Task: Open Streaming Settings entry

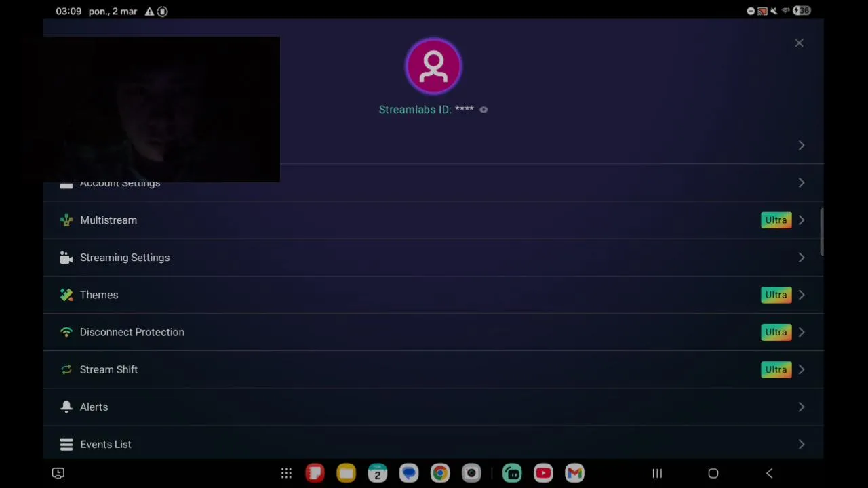Action: [433, 258]
